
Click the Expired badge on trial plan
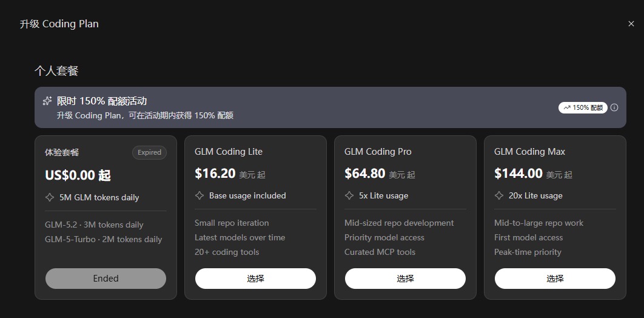tap(150, 152)
